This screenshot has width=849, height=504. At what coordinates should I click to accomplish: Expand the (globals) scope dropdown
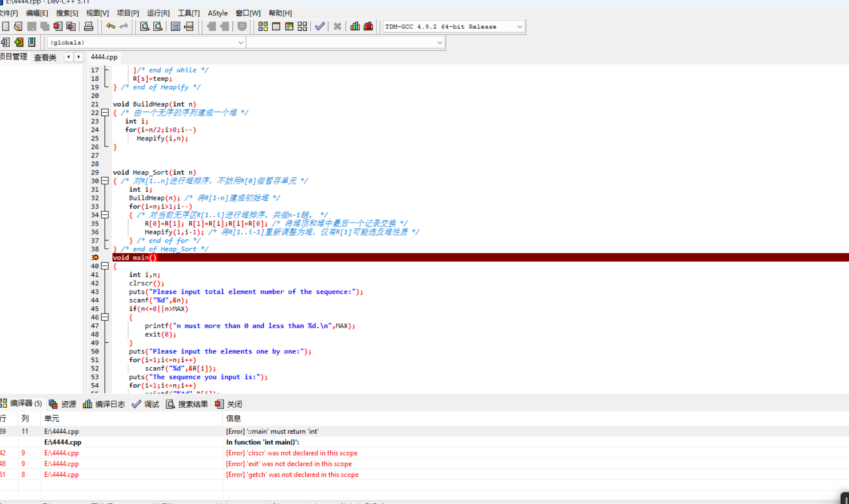point(240,42)
